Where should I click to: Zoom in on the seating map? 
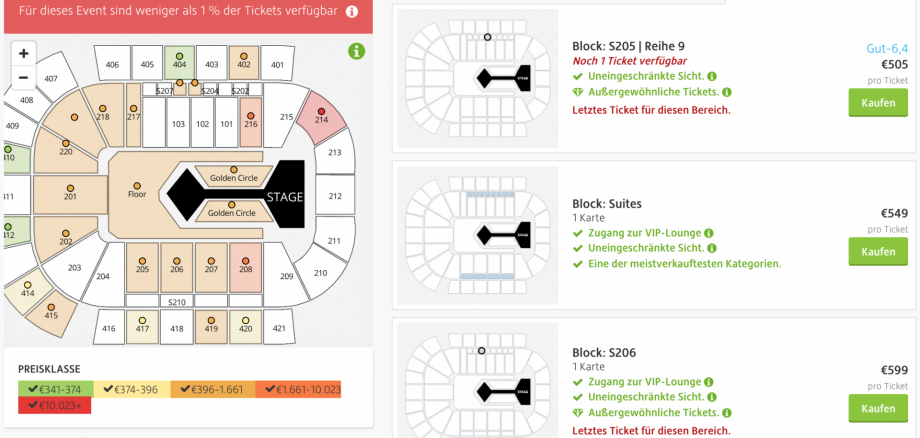pyautogui.click(x=23, y=54)
